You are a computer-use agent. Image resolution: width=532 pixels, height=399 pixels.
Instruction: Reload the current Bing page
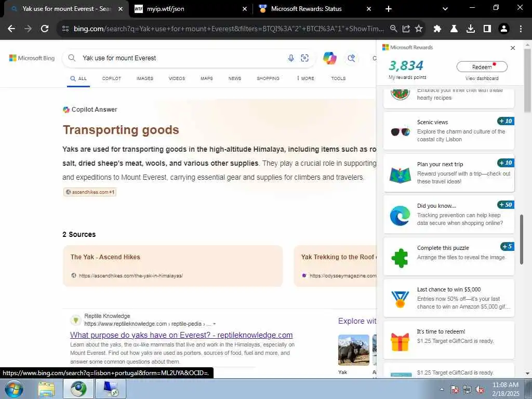45,29
